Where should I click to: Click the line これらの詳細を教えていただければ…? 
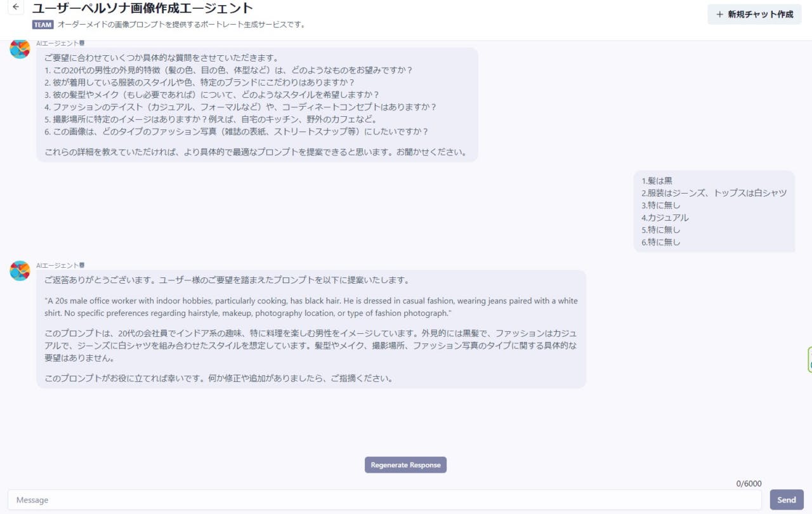click(x=256, y=152)
